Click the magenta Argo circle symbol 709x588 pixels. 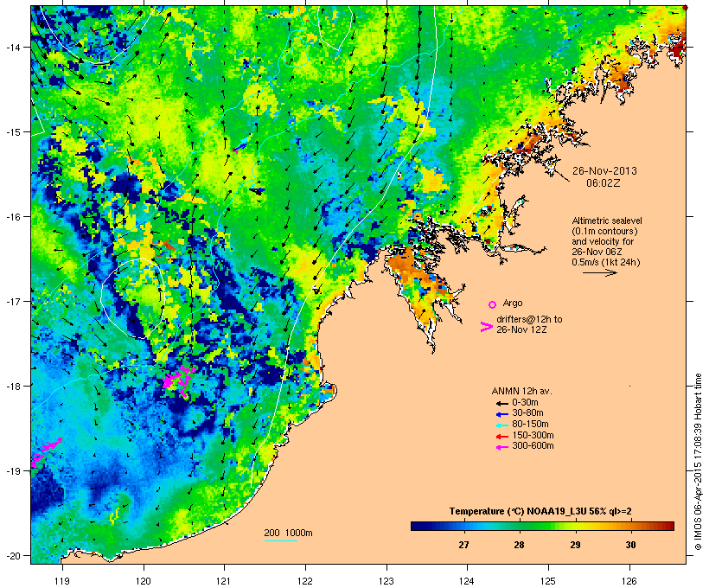(x=492, y=304)
